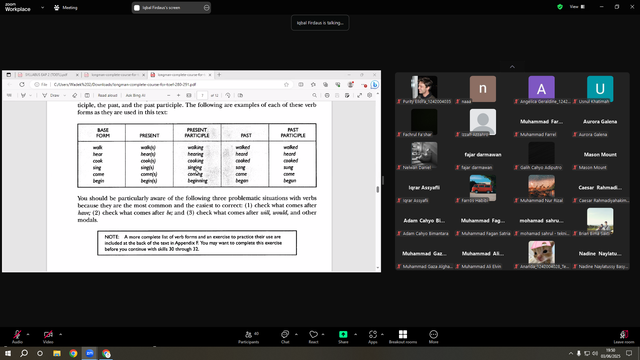Viewport: 640px width, 360px height.
Task: Select participant tile with letter n
Action: point(483,89)
